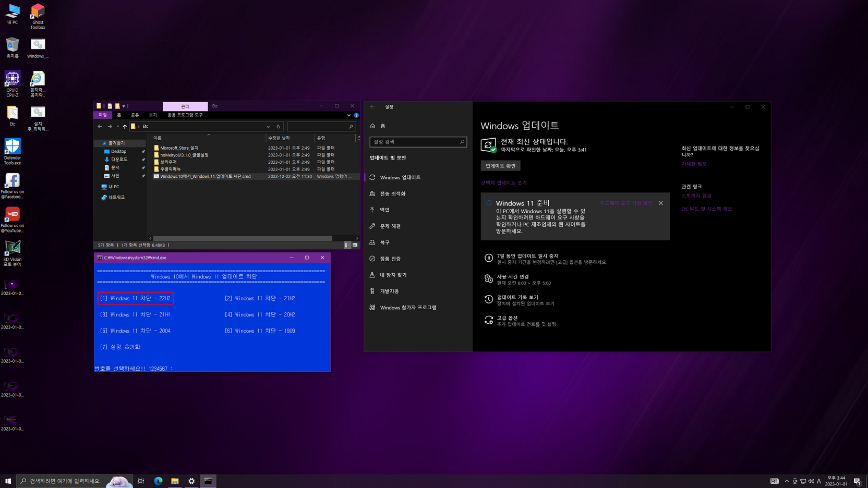The width and height of the screenshot is (868, 488).
Task: Select the 휴지통 recycle bin icon
Action: 13,47
